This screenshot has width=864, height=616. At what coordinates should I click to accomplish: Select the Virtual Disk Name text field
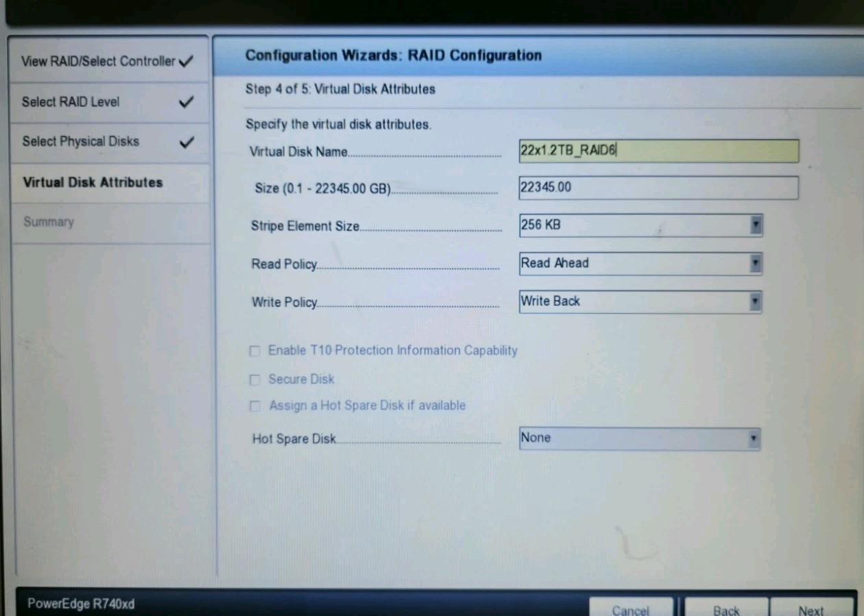[658, 151]
